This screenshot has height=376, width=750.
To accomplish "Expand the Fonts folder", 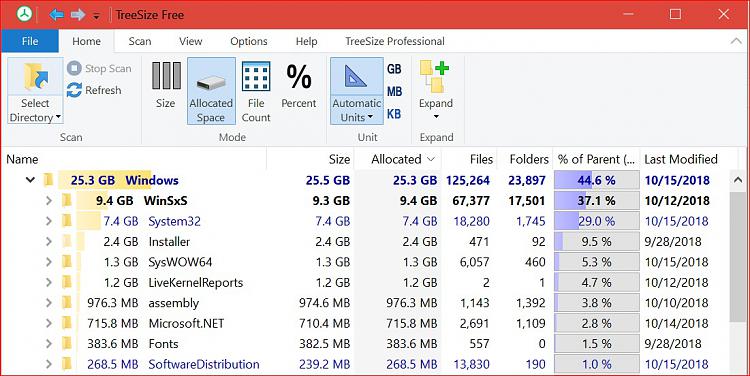I will [48, 343].
